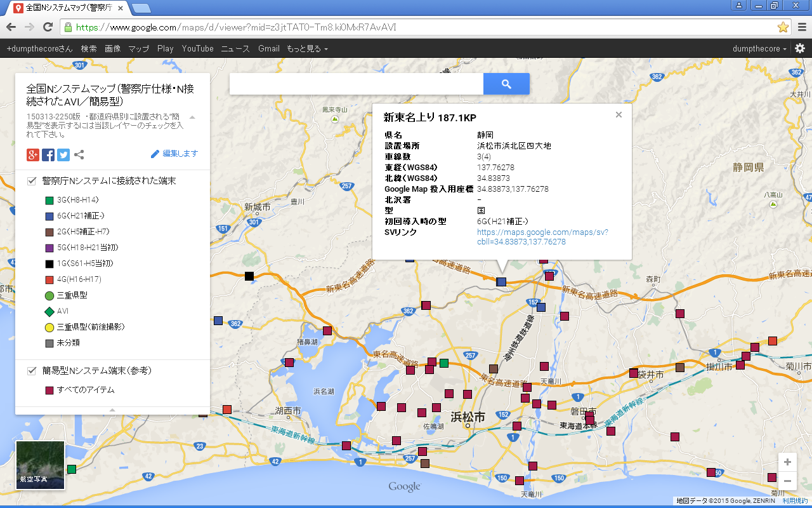Click the selected blue marker under the popup
The height and width of the screenshot is (508, 812).
pos(501,281)
